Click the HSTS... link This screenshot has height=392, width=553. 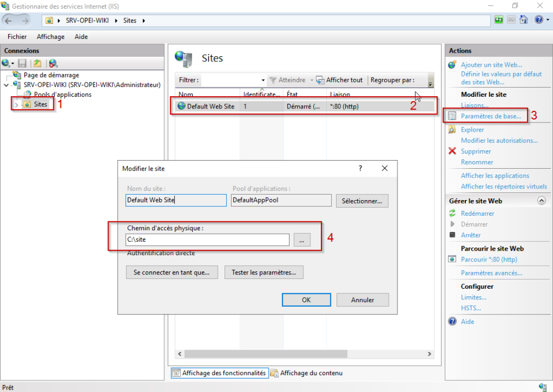[x=471, y=308]
